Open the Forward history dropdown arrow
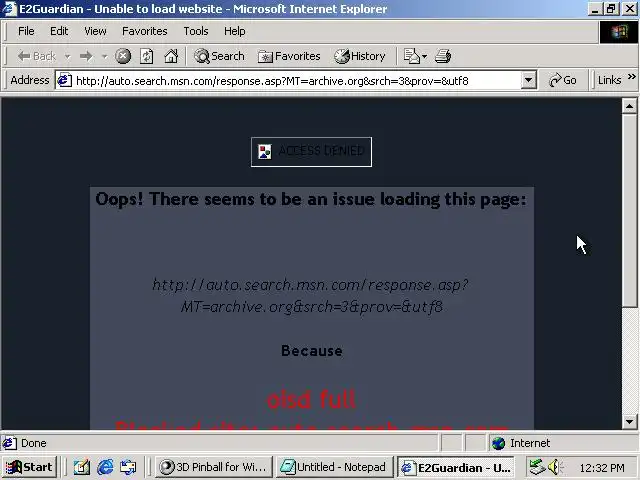Screen dimensions: 640x480 [x=104, y=56]
